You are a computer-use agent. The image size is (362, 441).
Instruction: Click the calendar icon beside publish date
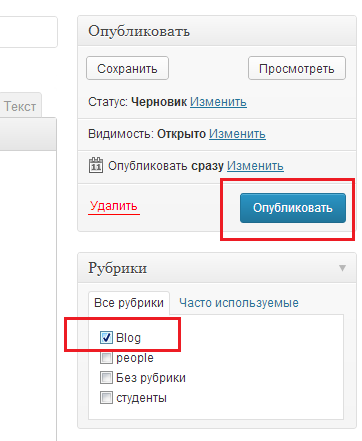pyautogui.click(x=96, y=165)
